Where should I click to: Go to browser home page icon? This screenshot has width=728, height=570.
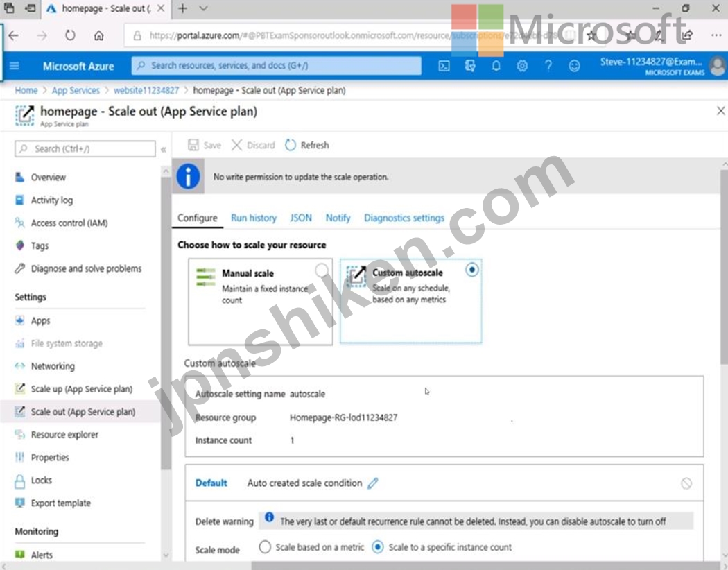click(98, 35)
